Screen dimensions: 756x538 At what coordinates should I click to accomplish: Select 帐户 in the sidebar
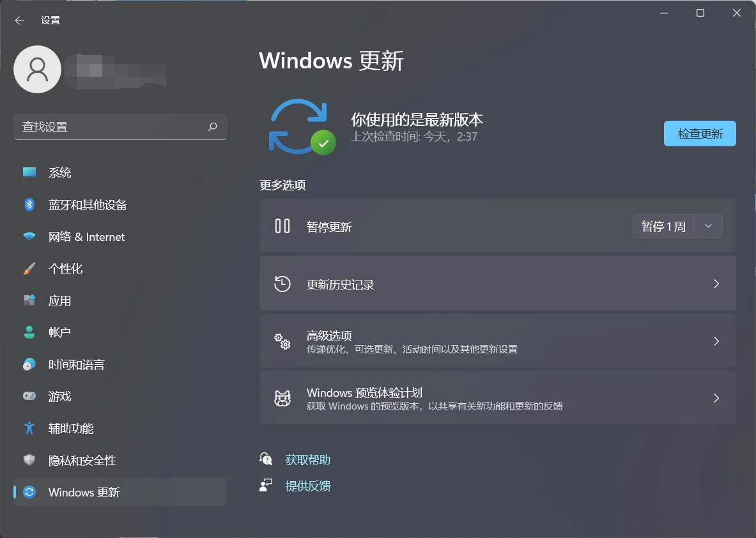120,332
